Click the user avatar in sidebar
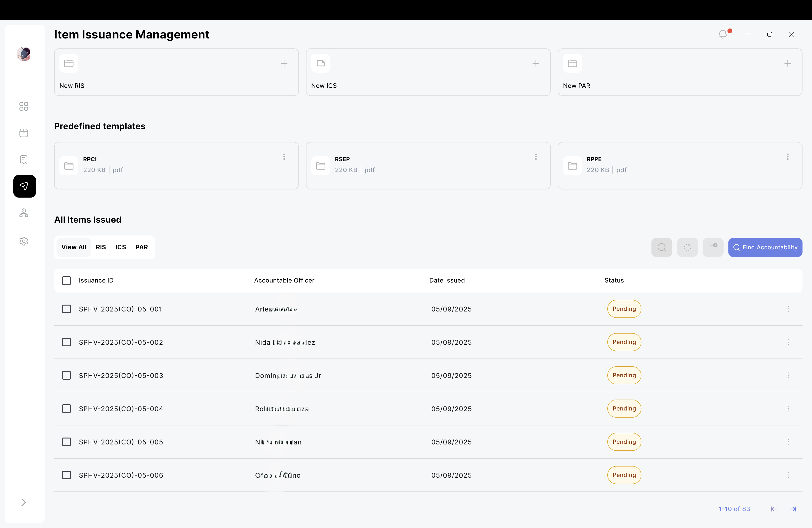812x528 pixels. coord(24,54)
